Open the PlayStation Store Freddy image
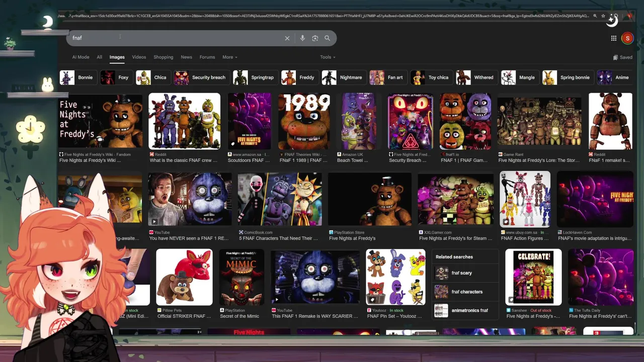This screenshot has height=362, width=644. coord(370,199)
